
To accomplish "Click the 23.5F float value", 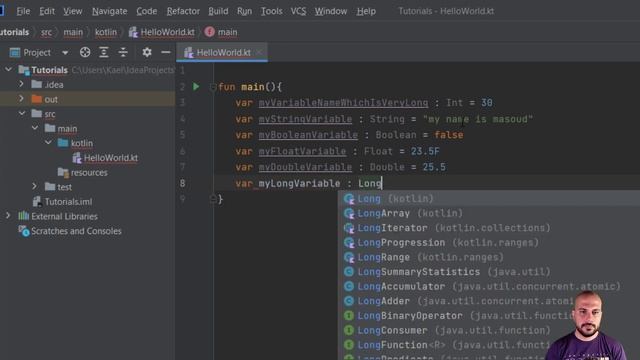I will tap(425, 151).
